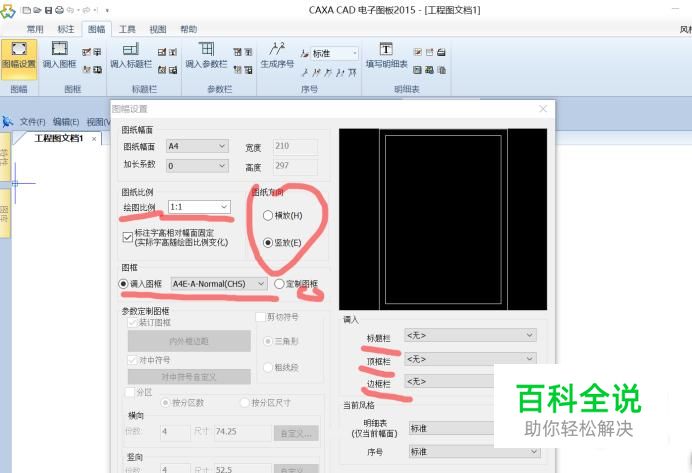
Task: Select the 定制图框 radio button
Action: pyautogui.click(x=279, y=284)
